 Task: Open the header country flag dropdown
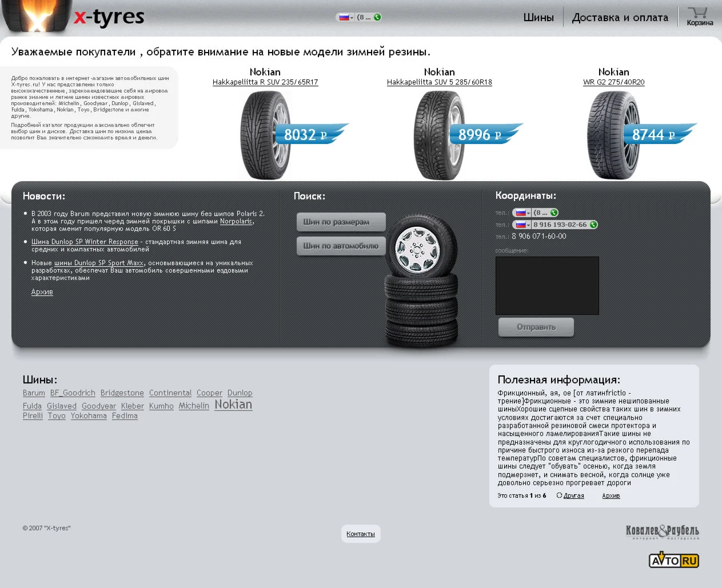346,17
